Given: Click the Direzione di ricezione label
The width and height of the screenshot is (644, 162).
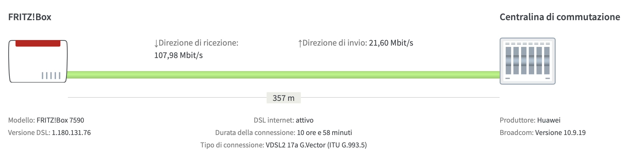Looking at the screenshot, I should [198, 43].
